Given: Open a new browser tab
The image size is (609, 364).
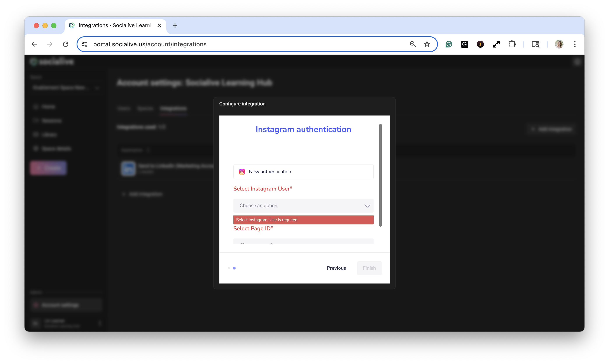Looking at the screenshot, I should click(175, 25).
